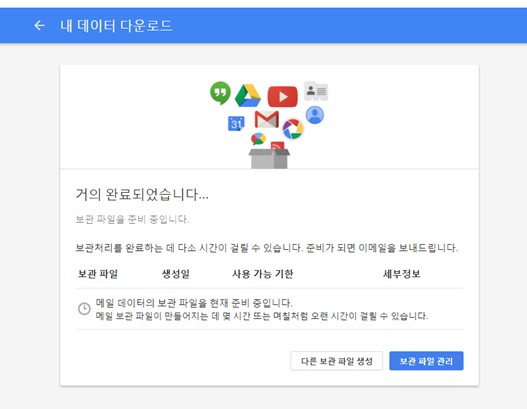Click the gray archive box icon
Image resolution: width=527 pixels, height=409 pixels.
click(269, 159)
